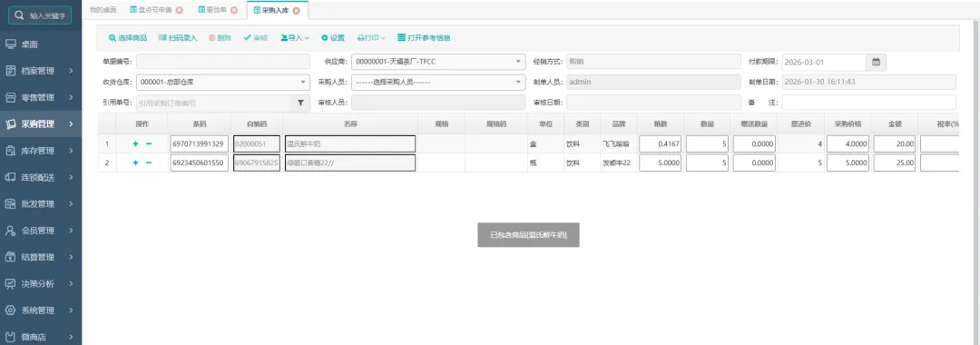Screen dimensions: 980x345
Task: Click the 删除 trash toolbar button
Action: click(x=220, y=37)
